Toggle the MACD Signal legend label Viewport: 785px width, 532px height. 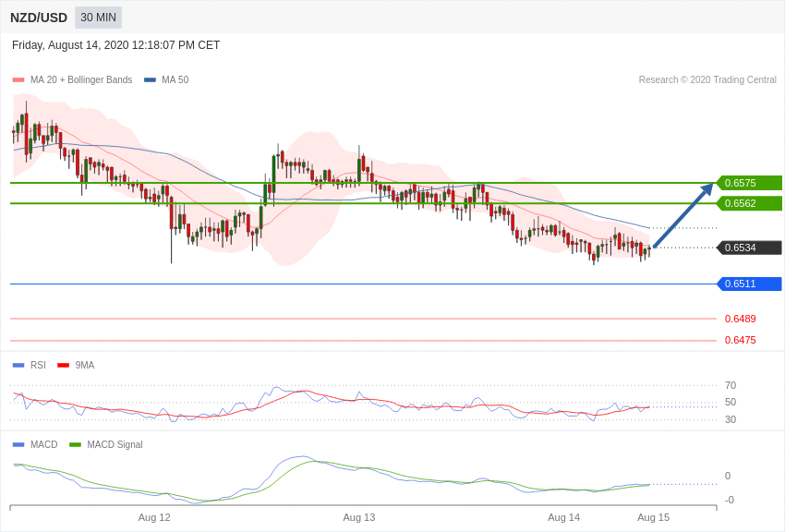[x=115, y=444]
